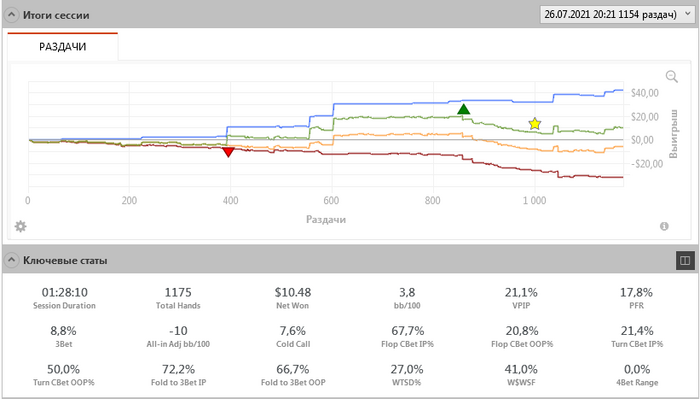Select the WTSD% 27,0% stat
Viewport: 700px width, 399px height.
(407, 375)
